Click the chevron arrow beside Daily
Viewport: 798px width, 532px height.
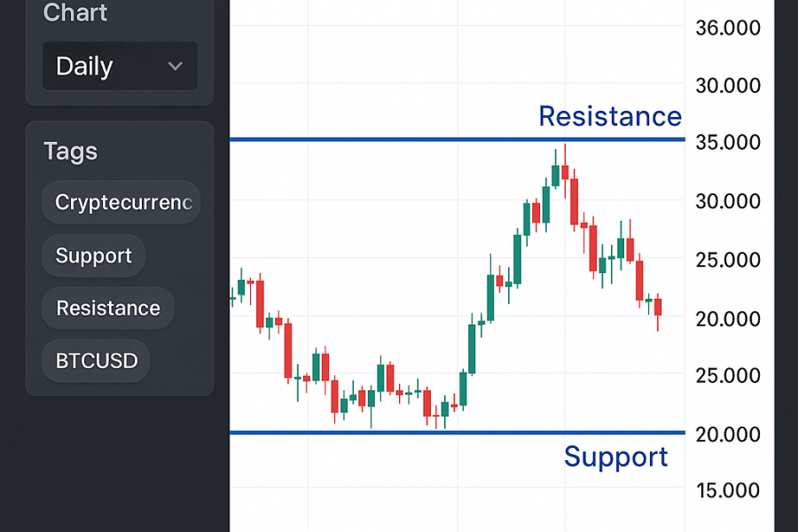pos(176,66)
